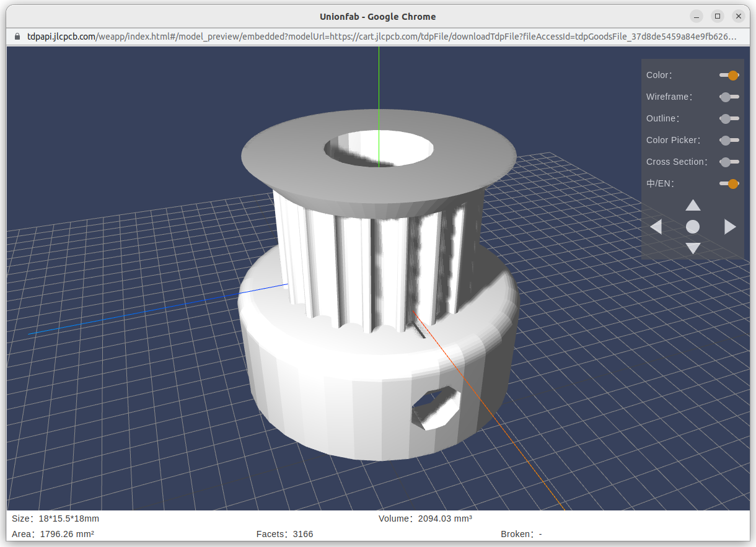Viewport: 756px width, 547px height.
Task: Switch language using the 中/EN toggle
Action: pos(729,183)
